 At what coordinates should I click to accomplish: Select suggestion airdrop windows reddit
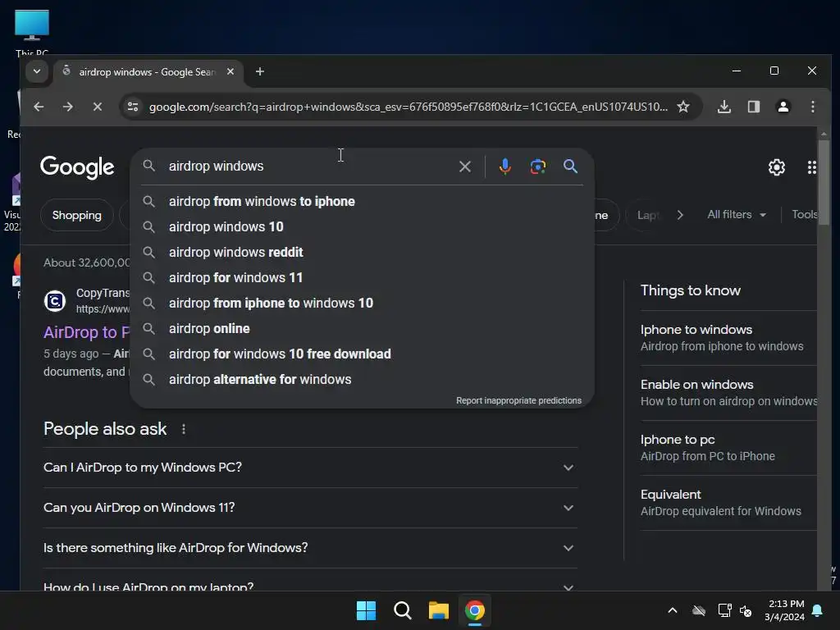point(362,253)
